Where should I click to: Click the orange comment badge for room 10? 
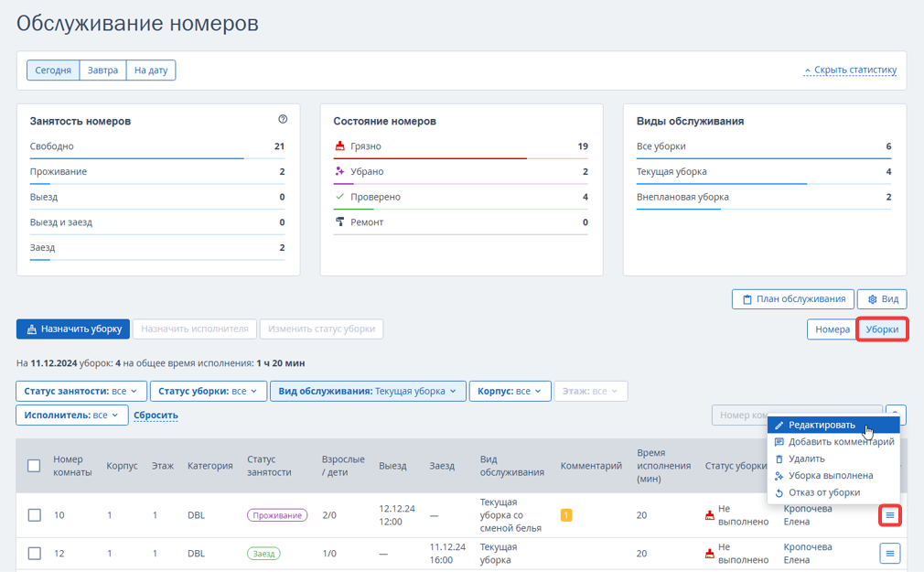point(566,515)
